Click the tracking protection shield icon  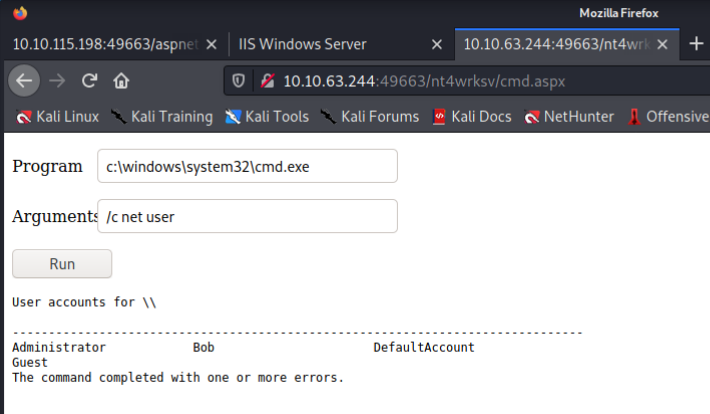click(x=238, y=80)
